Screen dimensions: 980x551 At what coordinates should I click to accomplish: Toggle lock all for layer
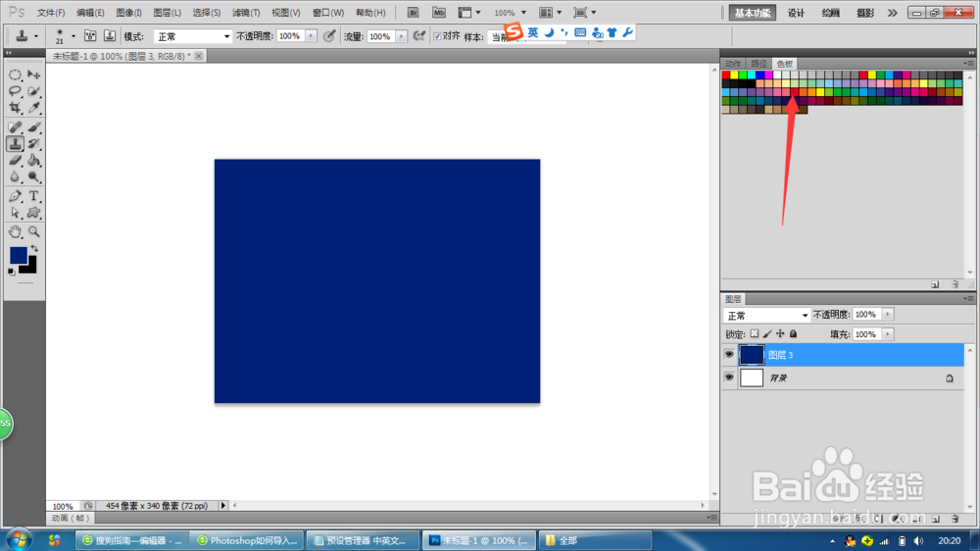(x=793, y=334)
